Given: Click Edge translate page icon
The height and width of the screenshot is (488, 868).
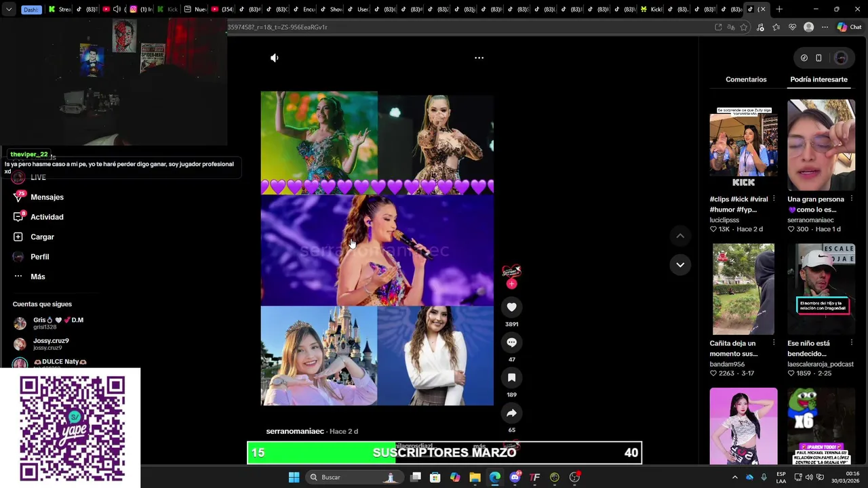Looking at the screenshot, I should click(x=731, y=27).
